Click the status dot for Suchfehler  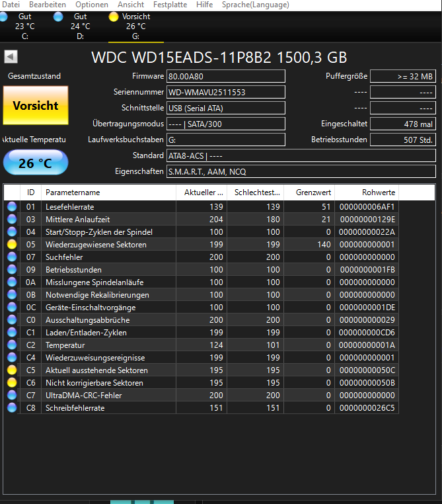click(x=12, y=257)
